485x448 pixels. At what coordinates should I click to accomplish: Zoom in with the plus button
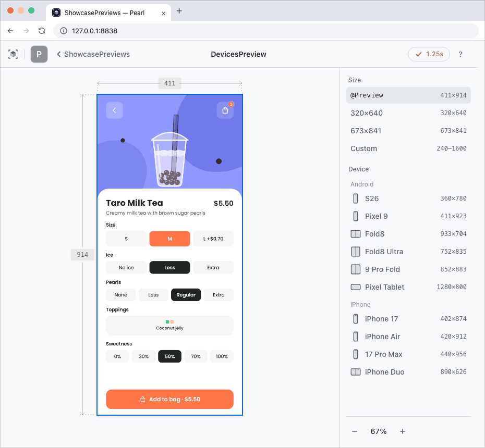pyautogui.click(x=403, y=431)
